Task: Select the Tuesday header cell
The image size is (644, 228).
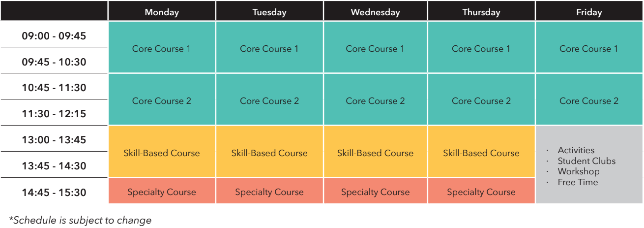Action: 269,12
